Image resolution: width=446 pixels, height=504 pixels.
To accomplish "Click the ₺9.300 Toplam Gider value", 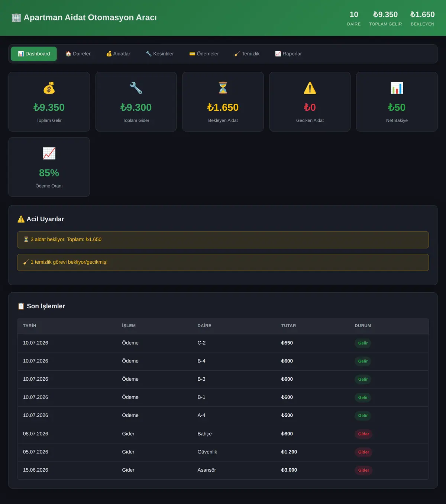I will (136, 107).
